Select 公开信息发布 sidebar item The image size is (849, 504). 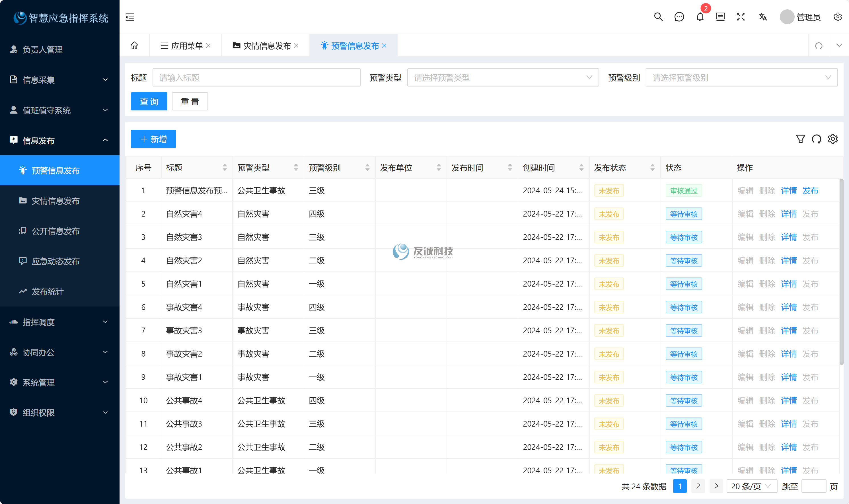click(x=60, y=231)
